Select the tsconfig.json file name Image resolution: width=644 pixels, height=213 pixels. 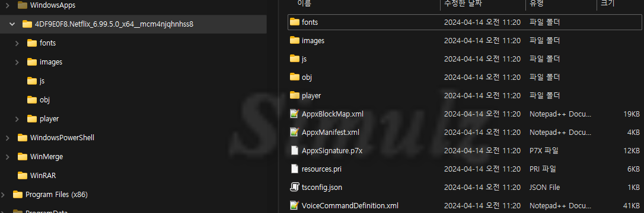point(322,187)
